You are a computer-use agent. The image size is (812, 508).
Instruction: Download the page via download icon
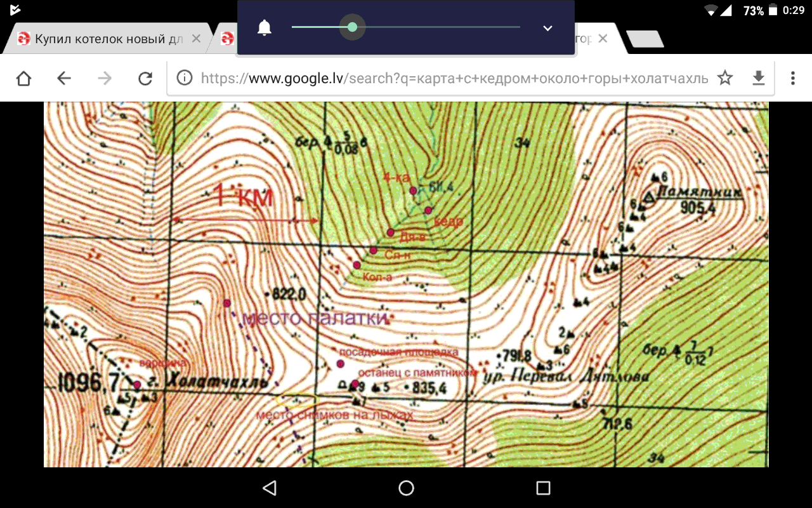(x=758, y=78)
